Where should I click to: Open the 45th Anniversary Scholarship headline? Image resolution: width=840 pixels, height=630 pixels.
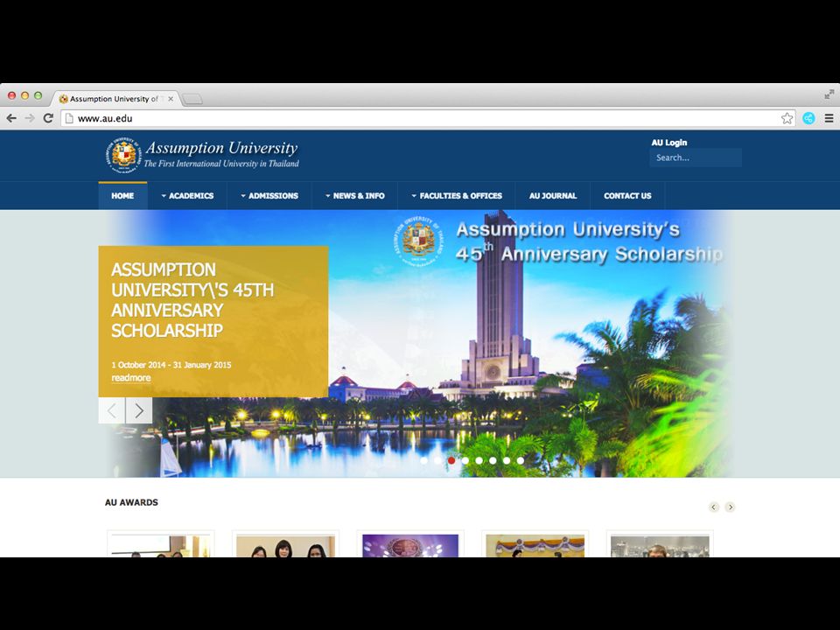(192, 300)
